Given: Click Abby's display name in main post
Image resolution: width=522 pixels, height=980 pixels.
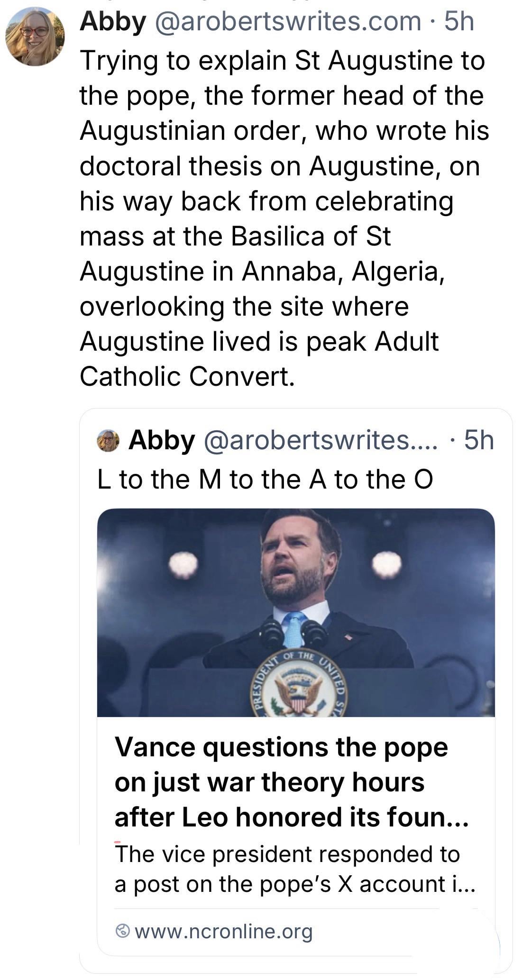Looking at the screenshot, I should click(x=113, y=22).
